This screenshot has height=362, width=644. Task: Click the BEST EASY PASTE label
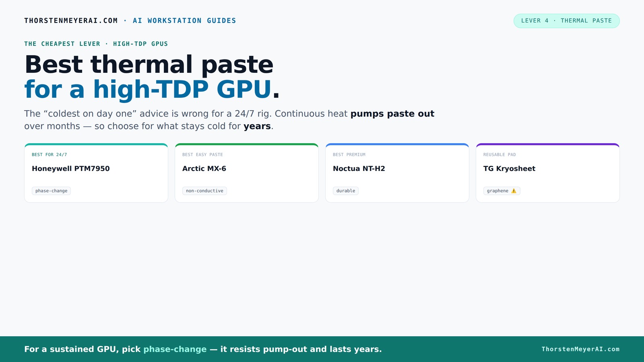click(x=202, y=155)
